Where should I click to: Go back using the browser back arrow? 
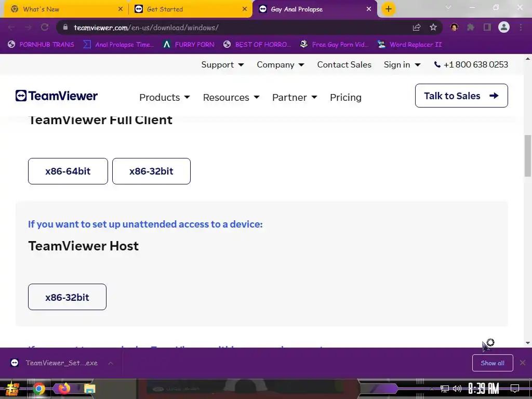click(11, 28)
